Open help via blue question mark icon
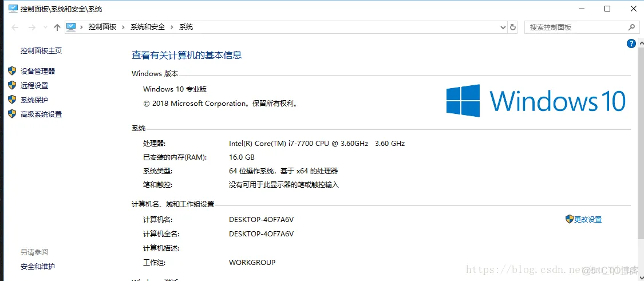This screenshot has height=281, width=644. pos(631,43)
